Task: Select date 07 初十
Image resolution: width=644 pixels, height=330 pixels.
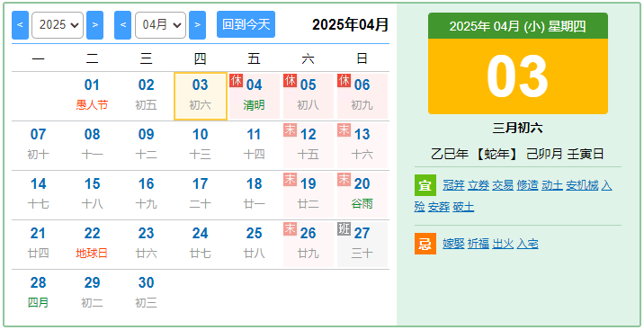Action: (38, 146)
